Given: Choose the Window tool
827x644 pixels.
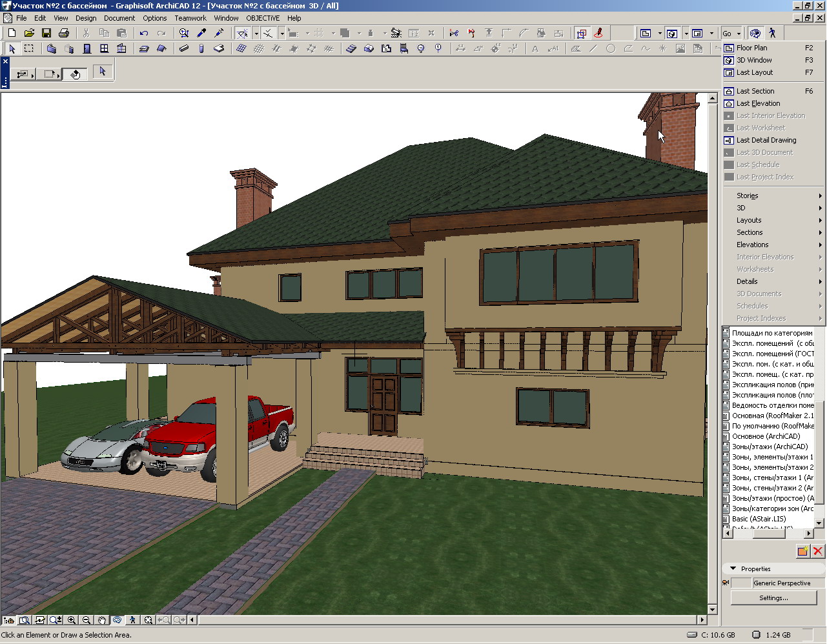Looking at the screenshot, I should point(104,48).
